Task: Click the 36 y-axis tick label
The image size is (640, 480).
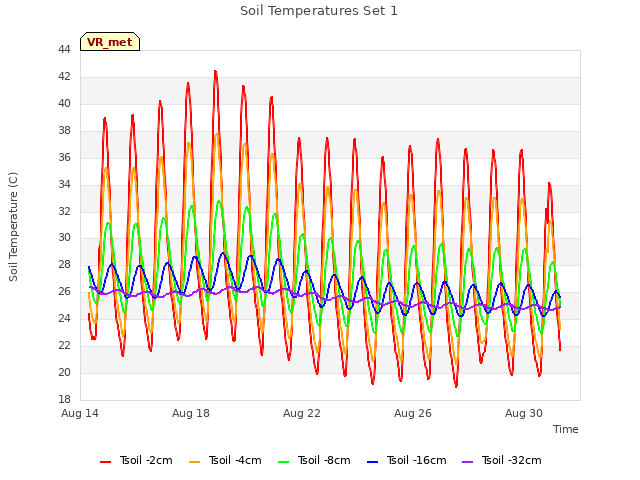Action: pyautogui.click(x=64, y=157)
